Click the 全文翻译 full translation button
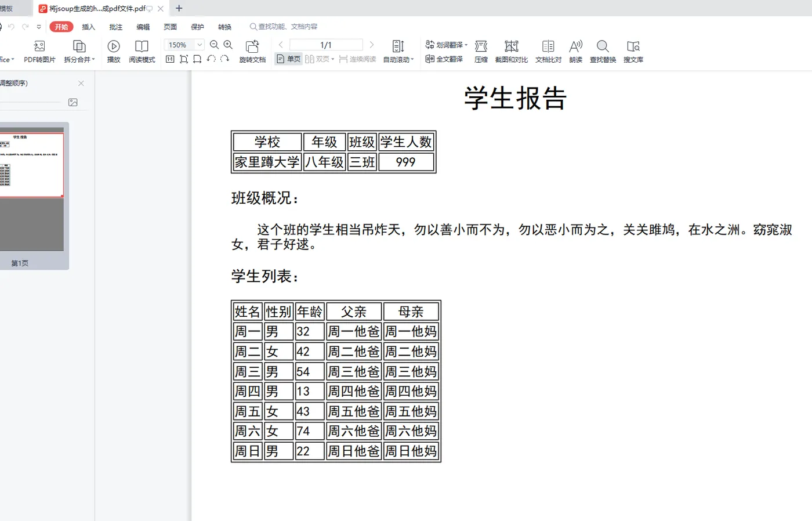The height and width of the screenshot is (521, 812). click(444, 59)
